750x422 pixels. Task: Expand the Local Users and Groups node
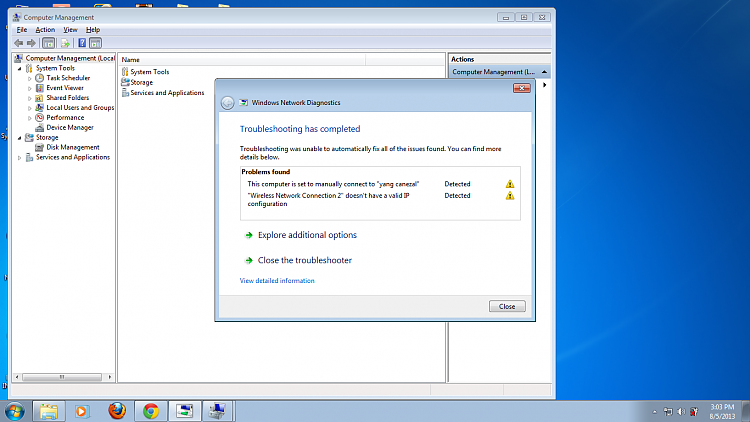pos(30,108)
